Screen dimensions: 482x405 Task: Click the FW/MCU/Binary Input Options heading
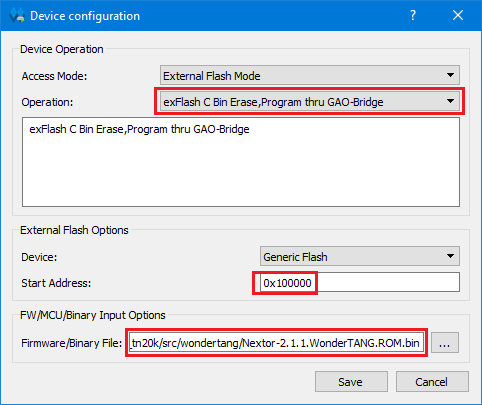point(93,315)
